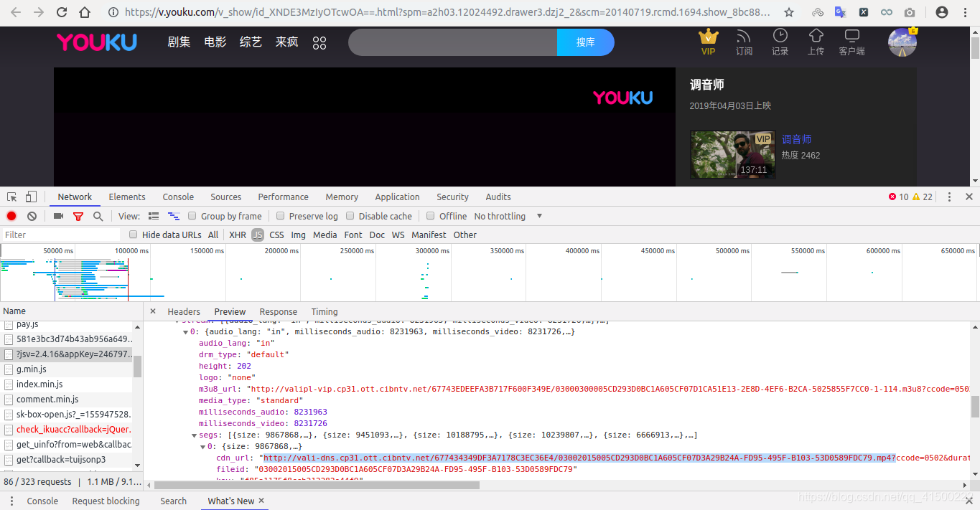This screenshot has width=980, height=510.
Task: Click the browser forward arrow
Action: [39, 12]
